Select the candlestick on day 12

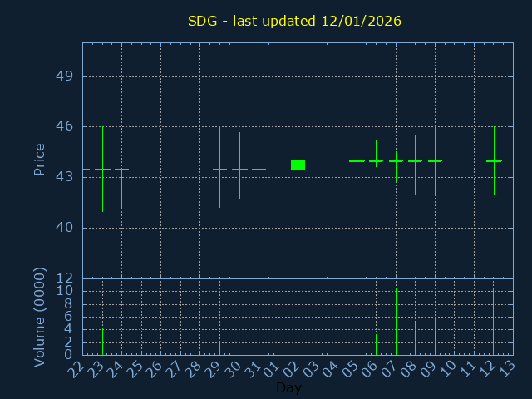494,161
